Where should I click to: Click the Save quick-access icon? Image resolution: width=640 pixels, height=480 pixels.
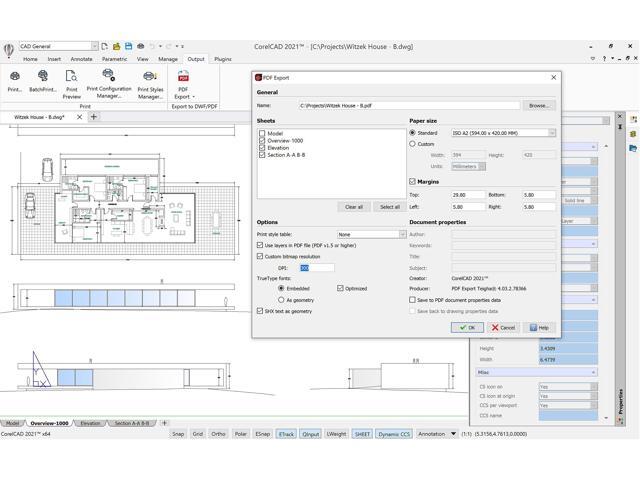pyautogui.click(x=129, y=46)
